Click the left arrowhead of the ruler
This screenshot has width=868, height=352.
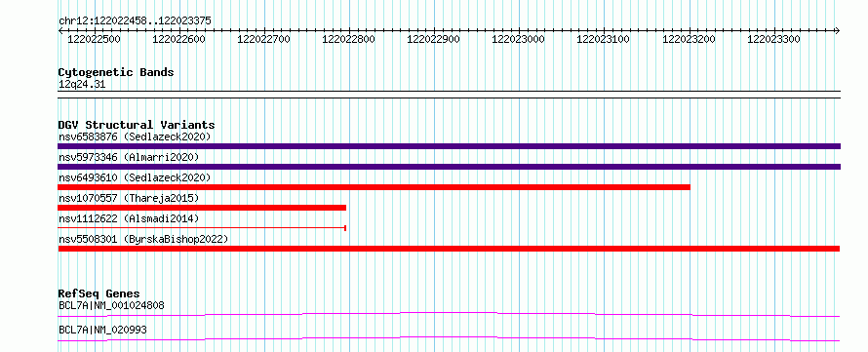point(60,30)
